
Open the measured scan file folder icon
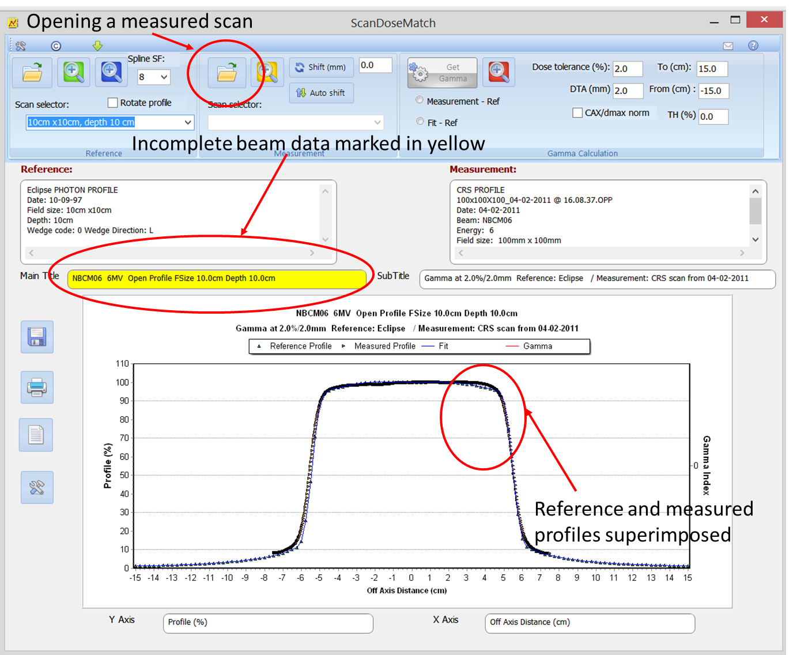coord(226,73)
